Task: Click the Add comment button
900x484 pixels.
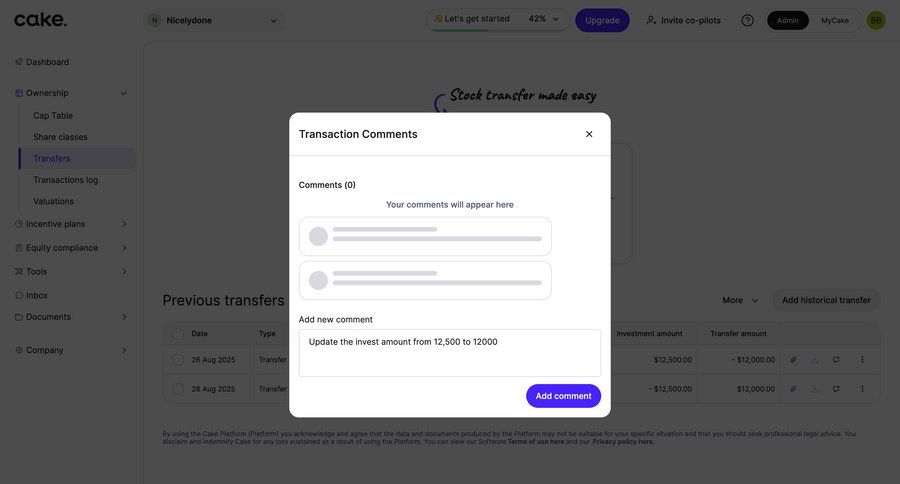Action: (563, 396)
